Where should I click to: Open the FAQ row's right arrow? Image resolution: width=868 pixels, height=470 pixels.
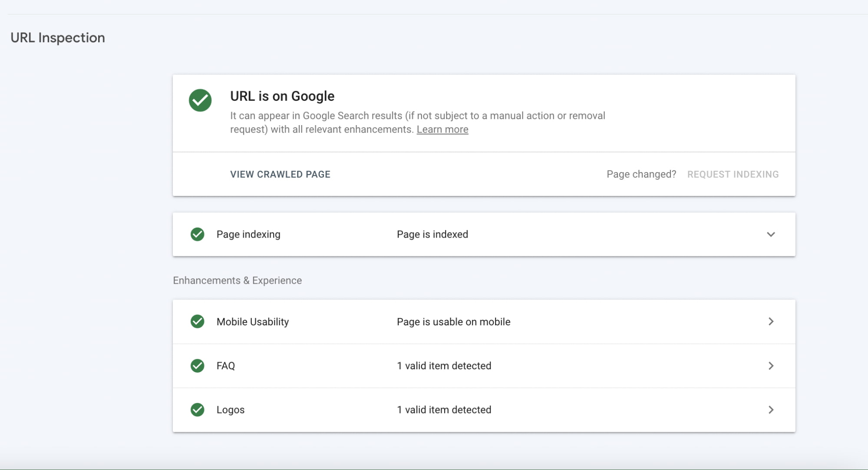(771, 366)
